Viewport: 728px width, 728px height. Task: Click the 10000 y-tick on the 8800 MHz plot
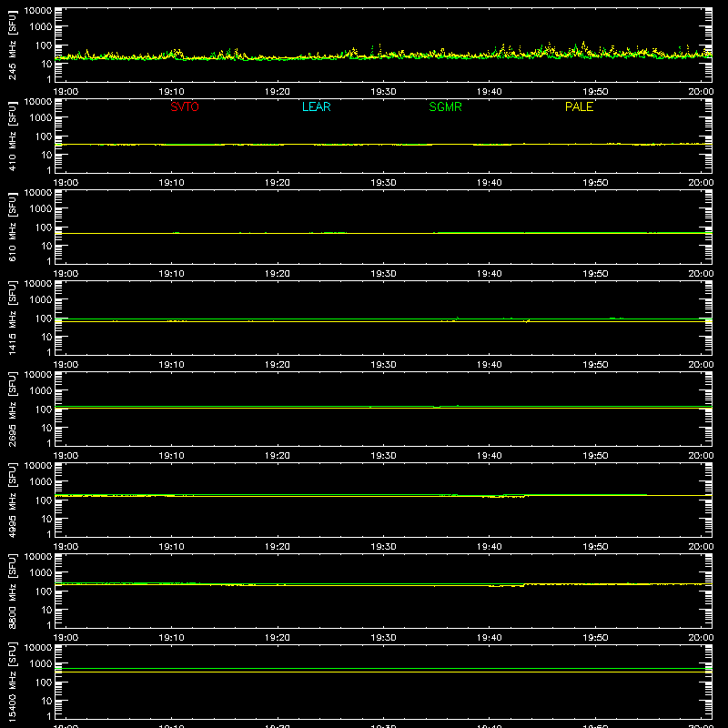pos(38,557)
